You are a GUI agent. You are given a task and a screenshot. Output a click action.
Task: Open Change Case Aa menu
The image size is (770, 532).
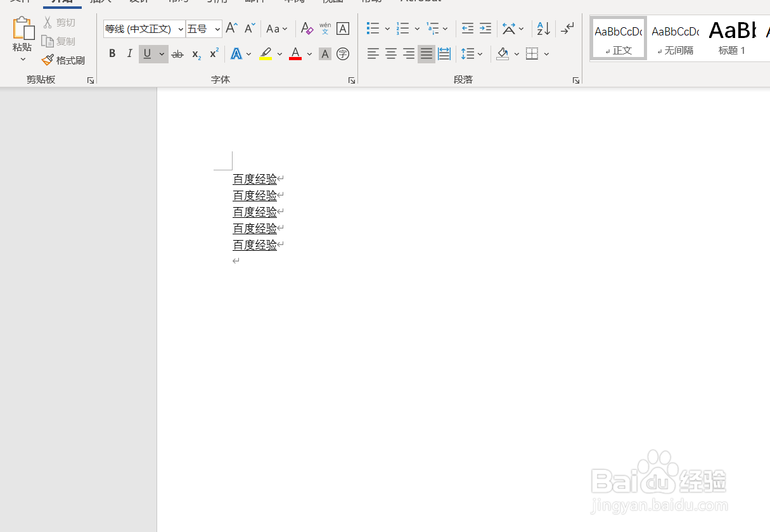click(277, 28)
